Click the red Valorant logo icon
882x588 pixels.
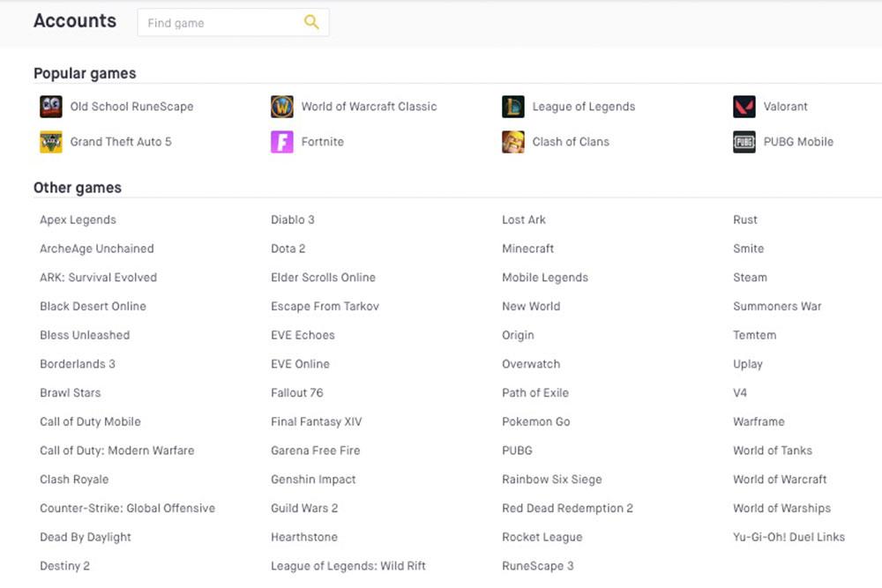click(x=744, y=107)
